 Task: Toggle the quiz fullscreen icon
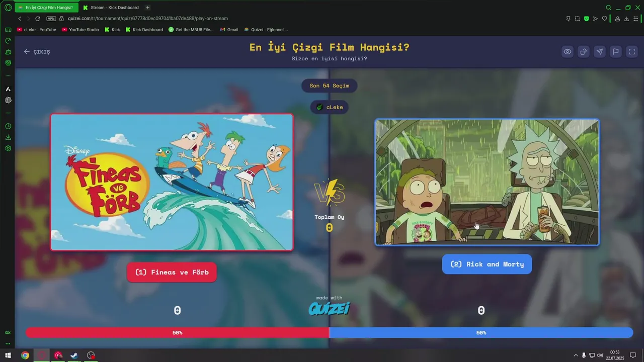[632, 51]
